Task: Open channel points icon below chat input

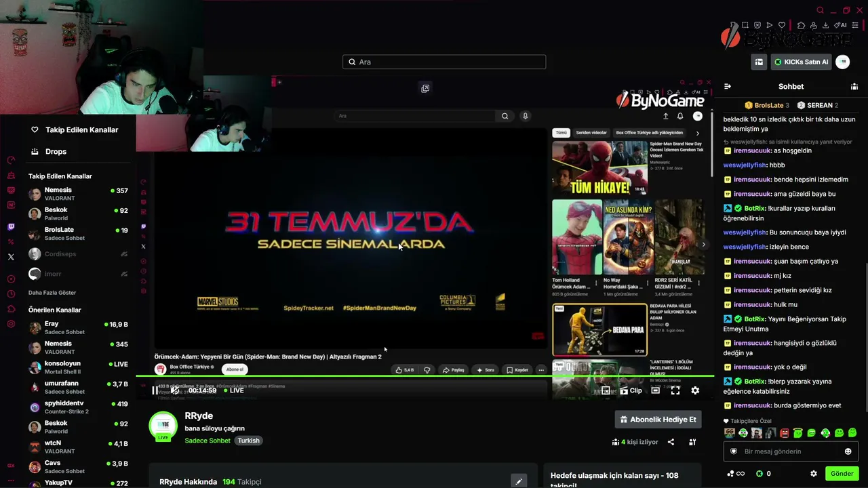Action: pyautogui.click(x=735, y=474)
